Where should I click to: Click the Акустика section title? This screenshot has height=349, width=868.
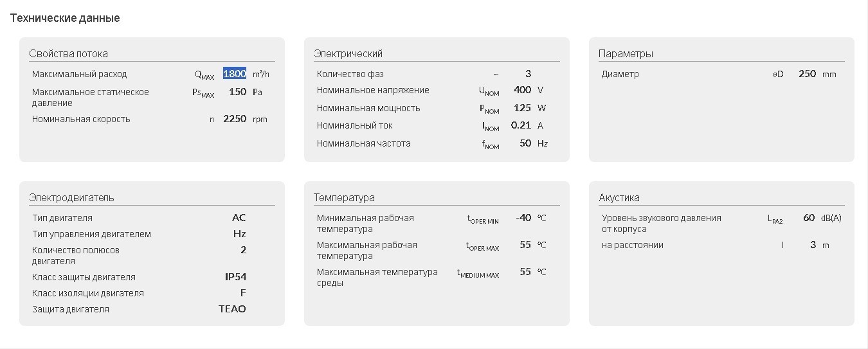[619, 197]
